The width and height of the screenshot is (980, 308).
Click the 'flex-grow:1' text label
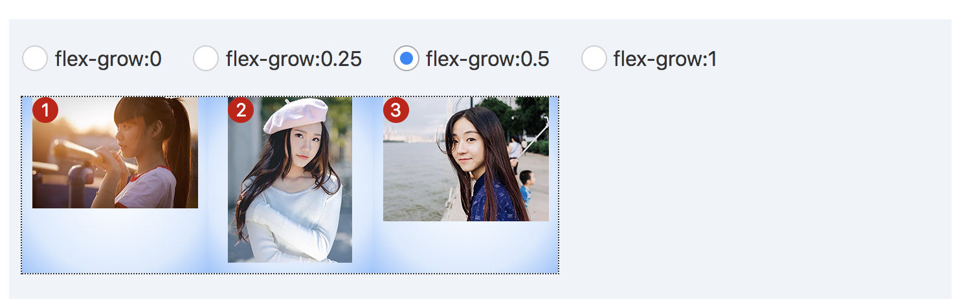[665, 59]
